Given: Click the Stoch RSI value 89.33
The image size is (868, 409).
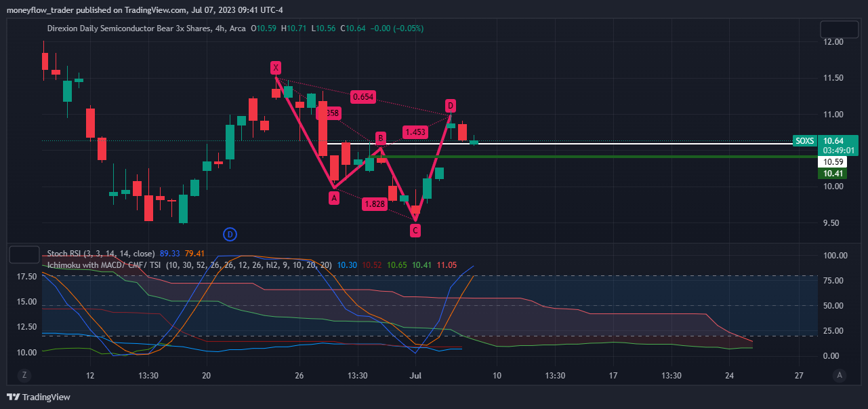Looking at the screenshot, I should pyautogui.click(x=170, y=254).
